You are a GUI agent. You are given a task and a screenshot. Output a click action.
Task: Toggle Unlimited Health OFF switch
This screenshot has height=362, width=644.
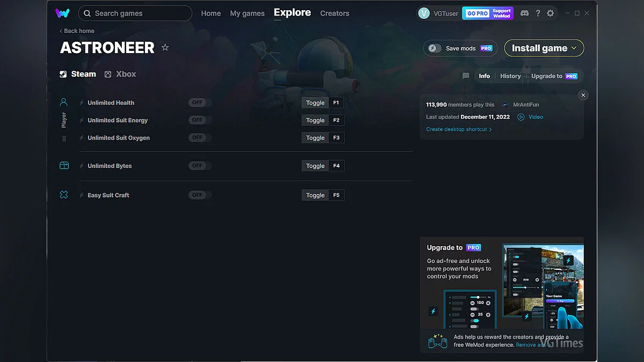(x=200, y=103)
